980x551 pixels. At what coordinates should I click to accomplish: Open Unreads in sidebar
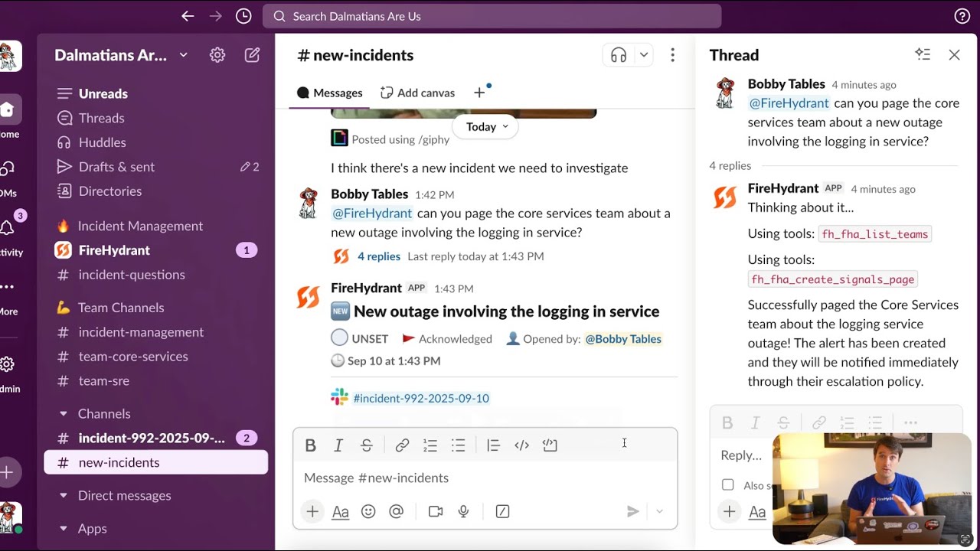pos(156,93)
